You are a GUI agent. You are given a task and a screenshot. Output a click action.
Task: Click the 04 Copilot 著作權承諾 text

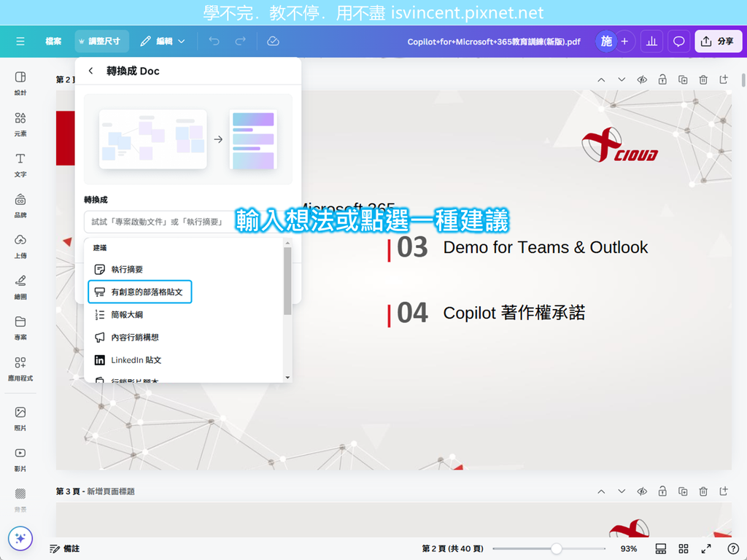tap(491, 313)
